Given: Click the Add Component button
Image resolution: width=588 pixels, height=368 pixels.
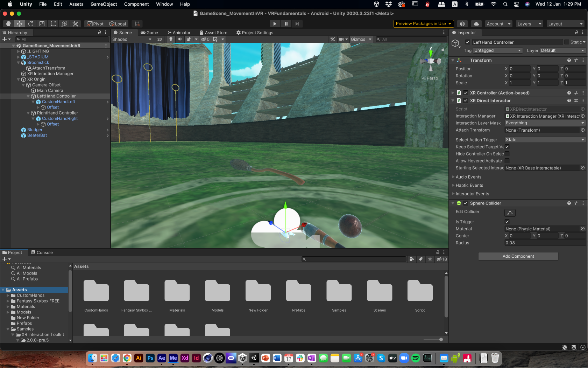Looking at the screenshot, I should (x=518, y=256).
